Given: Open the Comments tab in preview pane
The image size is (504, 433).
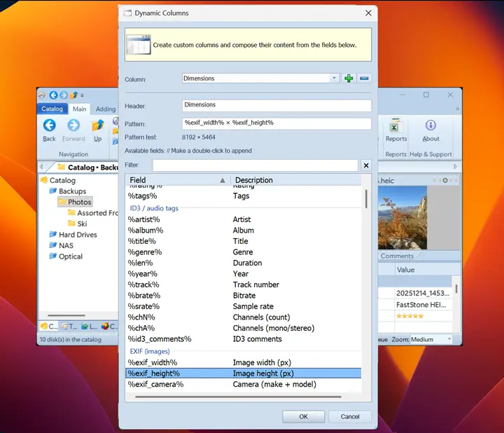Looking at the screenshot, I should click(x=397, y=256).
